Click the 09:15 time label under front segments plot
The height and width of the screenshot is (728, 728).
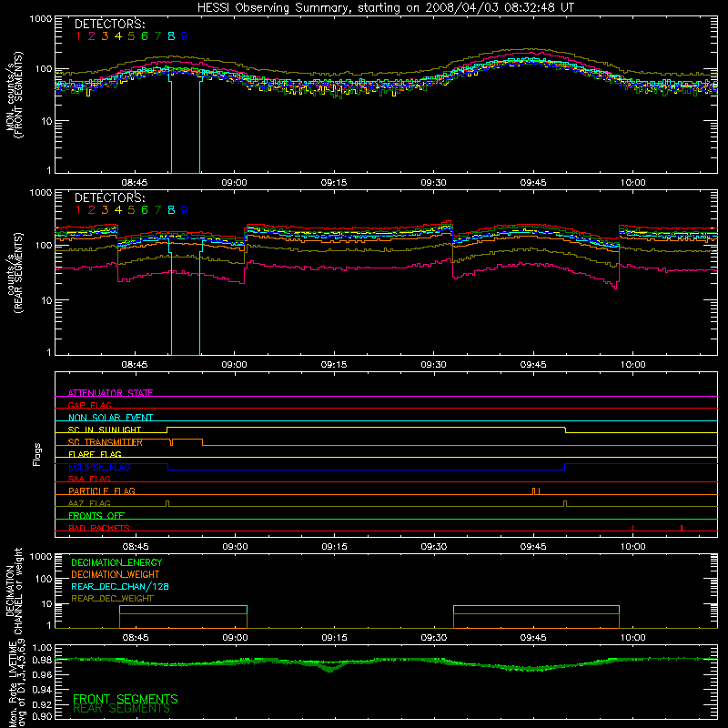tap(334, 183)
